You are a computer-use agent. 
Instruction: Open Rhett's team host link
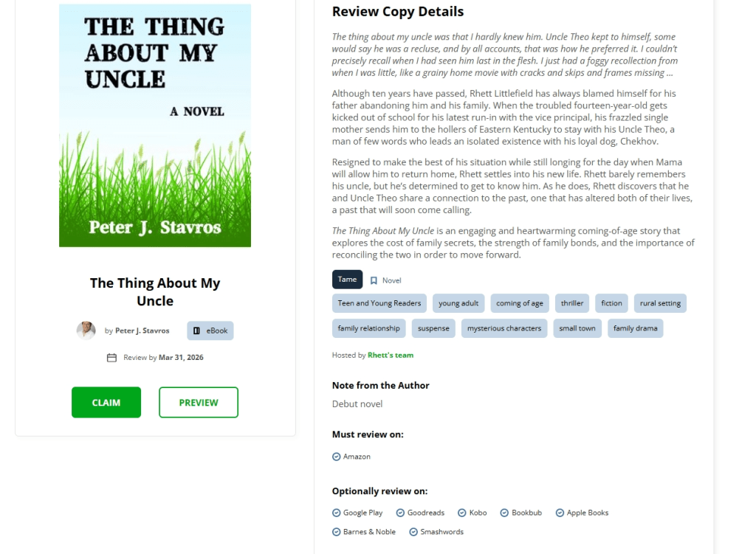(x=391, y=356)
